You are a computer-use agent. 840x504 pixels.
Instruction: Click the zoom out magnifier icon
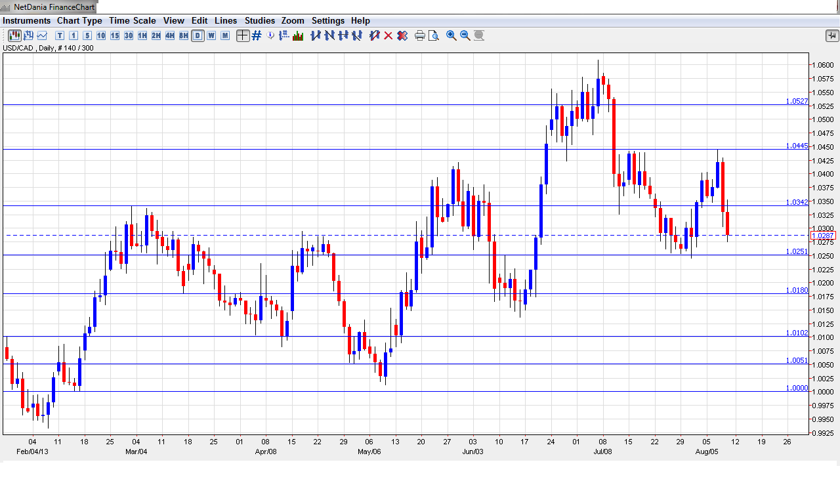(x=465, y=35)
